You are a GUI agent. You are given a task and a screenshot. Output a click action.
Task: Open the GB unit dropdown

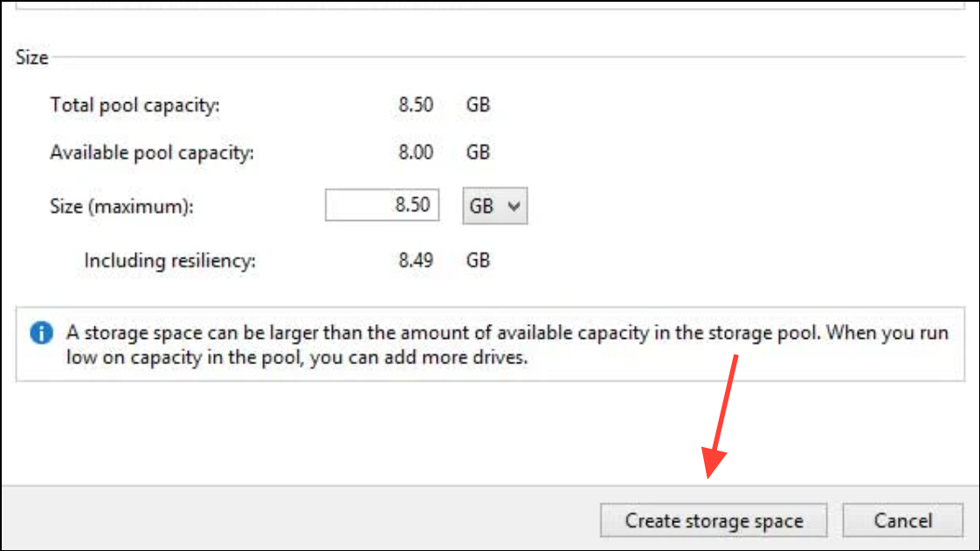coord(494,205)
